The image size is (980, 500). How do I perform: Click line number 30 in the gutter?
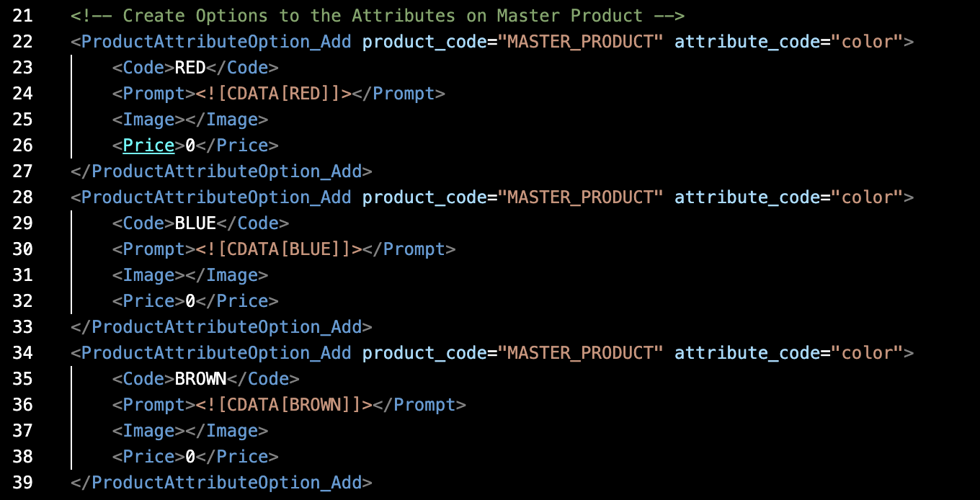click(22, 249)
